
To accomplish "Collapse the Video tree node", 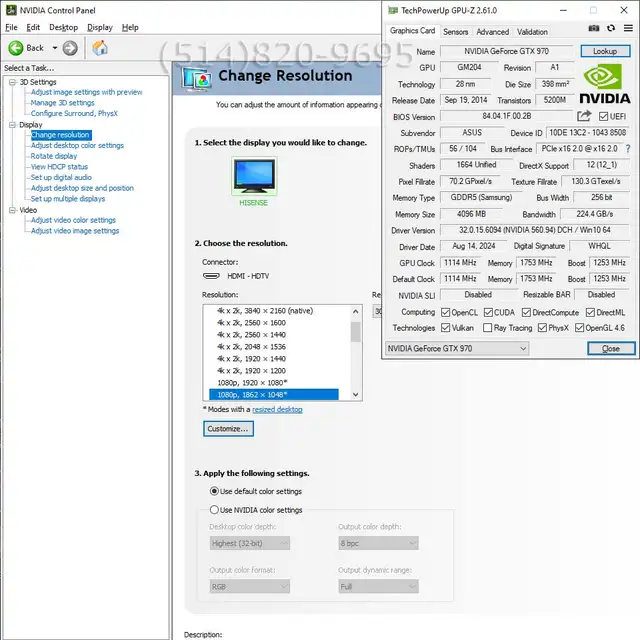I will [x=13, y=210].
